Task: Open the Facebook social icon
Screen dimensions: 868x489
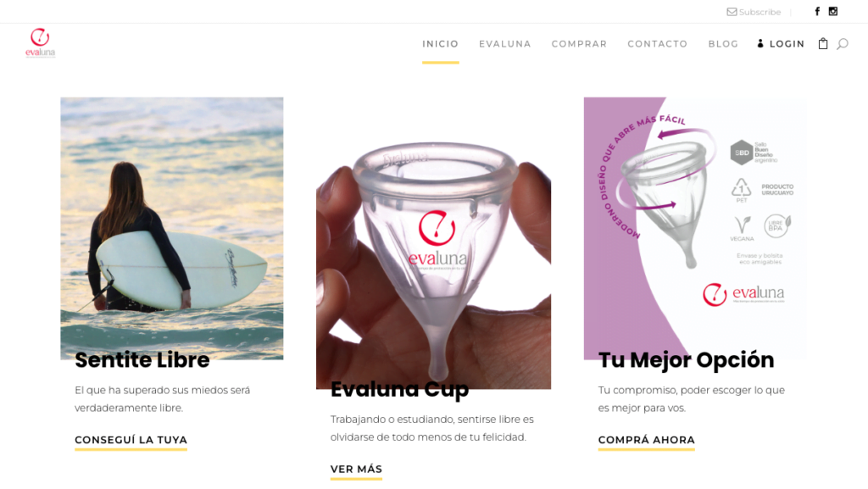Action: click(x=817, y=12)
